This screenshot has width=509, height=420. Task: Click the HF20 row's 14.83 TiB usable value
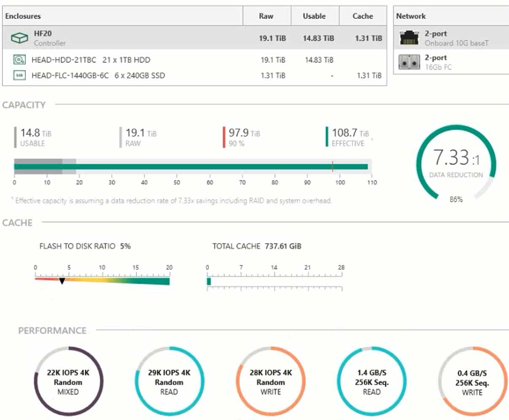(x=319, y=38)
